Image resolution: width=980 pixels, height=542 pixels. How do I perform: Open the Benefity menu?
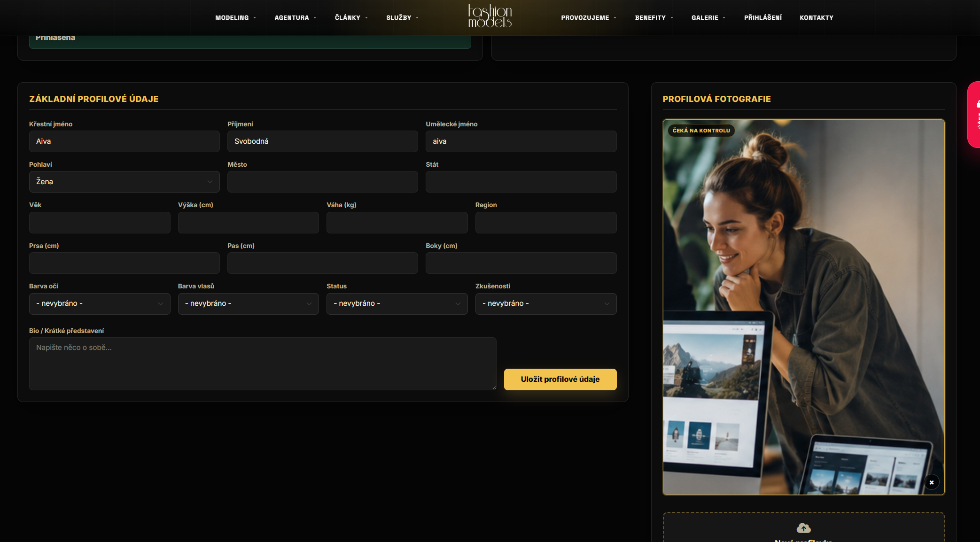tap(654, 18)
